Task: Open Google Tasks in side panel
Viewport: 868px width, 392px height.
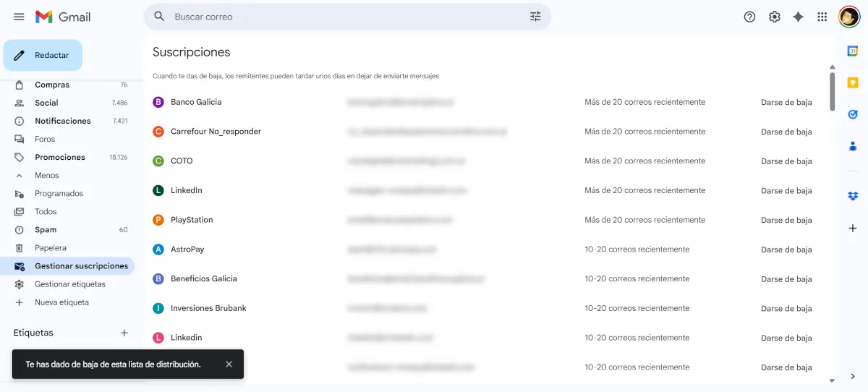Action: pyautogui.click(x=853, y=114)
